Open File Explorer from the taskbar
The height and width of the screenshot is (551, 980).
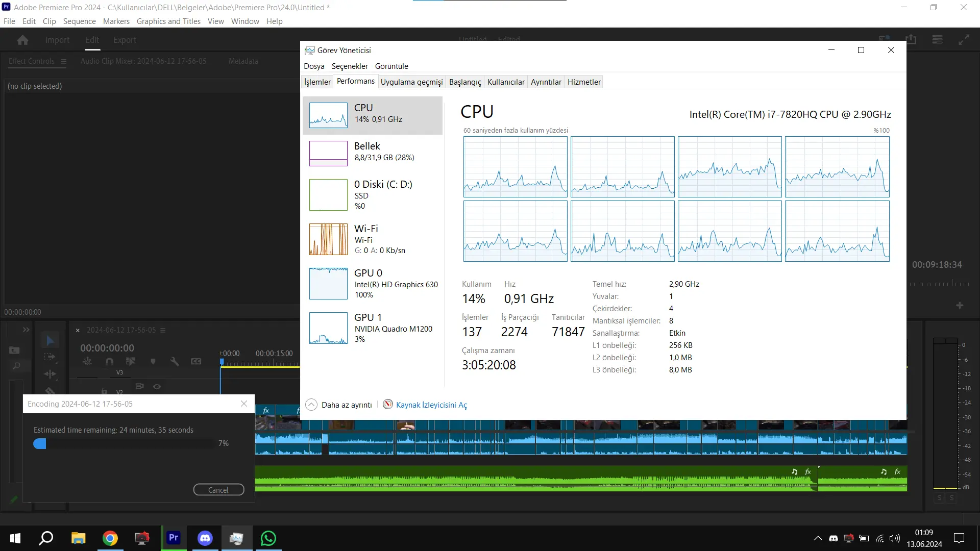pyautogui.click(x=78, y=538)
